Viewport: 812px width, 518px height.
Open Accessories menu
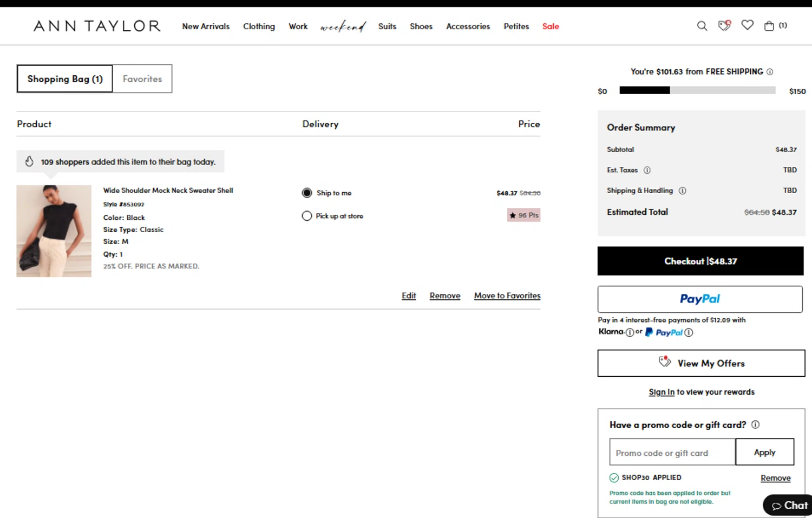[468, 27]
